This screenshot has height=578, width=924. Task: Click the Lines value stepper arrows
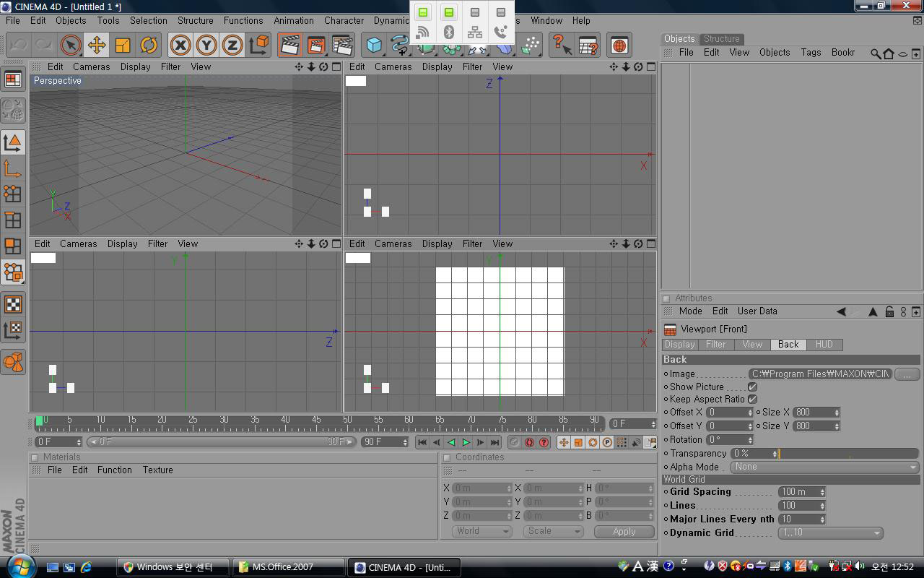pos(821,505)
